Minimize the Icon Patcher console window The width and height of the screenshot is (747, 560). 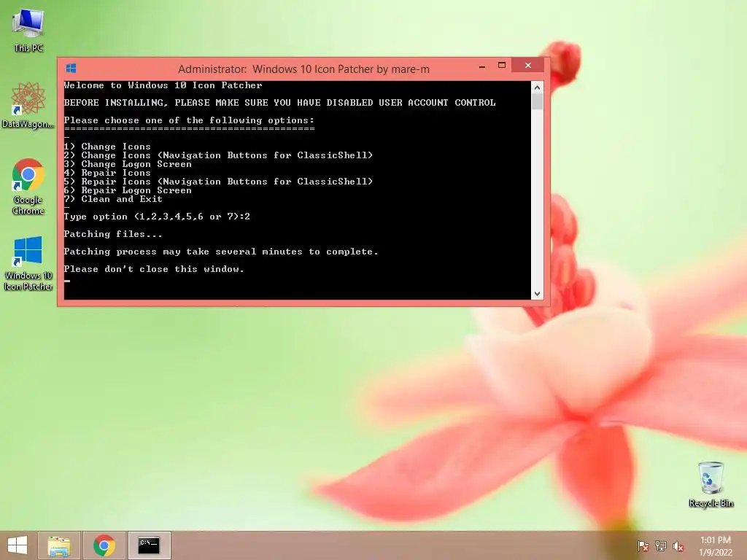(482, 66)
